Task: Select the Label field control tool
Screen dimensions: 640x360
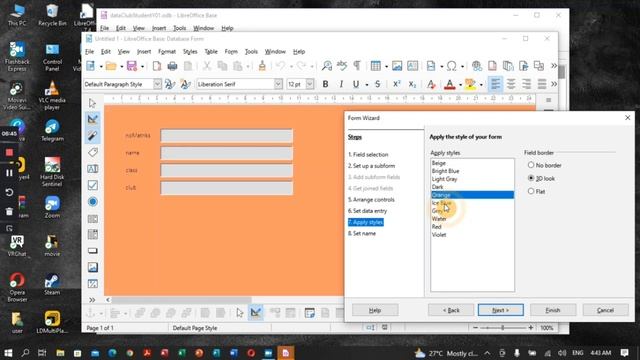Action: coord(93,152)
